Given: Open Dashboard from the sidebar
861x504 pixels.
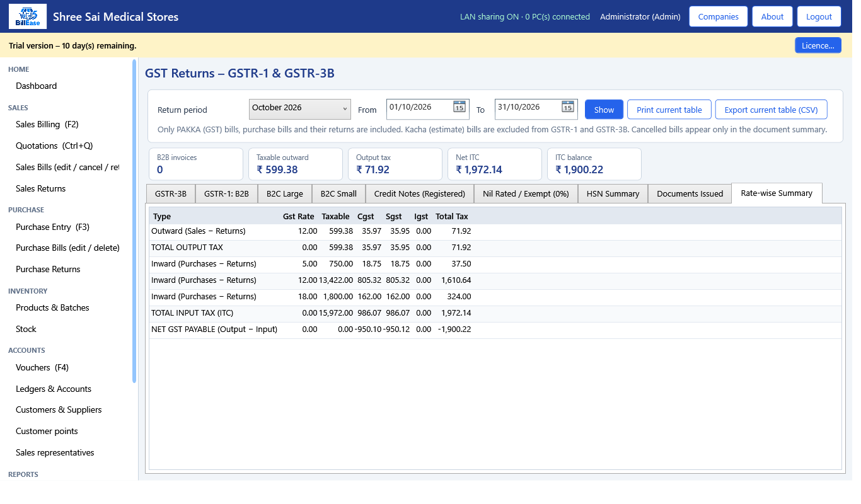Looking at the screenshot, I should click(37, 86).
